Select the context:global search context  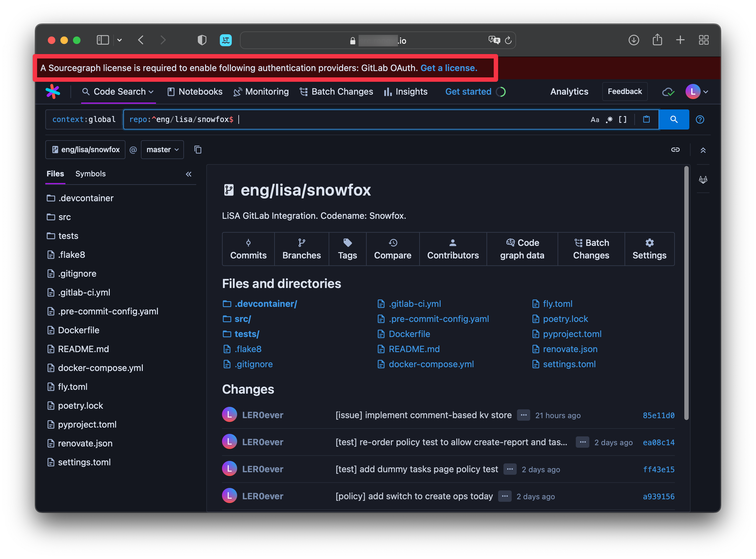(84, 119)
